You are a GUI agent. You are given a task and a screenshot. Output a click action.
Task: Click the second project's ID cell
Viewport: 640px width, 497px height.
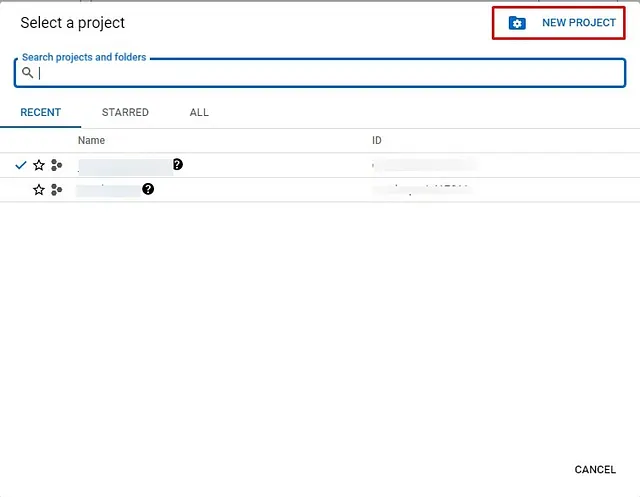(x=422, y=190)
